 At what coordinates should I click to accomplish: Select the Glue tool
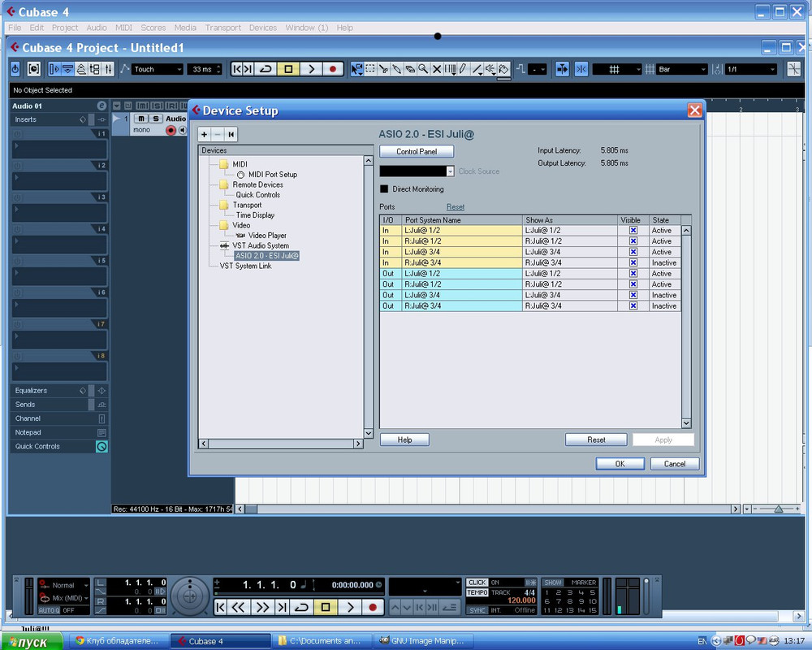point(397,69)
